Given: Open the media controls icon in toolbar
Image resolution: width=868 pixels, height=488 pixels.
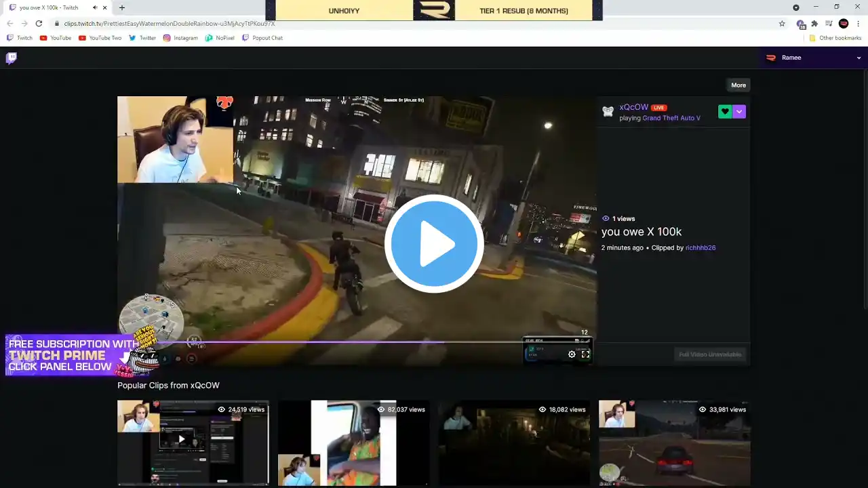Looking at the screenshot, I should click(829, 24).
